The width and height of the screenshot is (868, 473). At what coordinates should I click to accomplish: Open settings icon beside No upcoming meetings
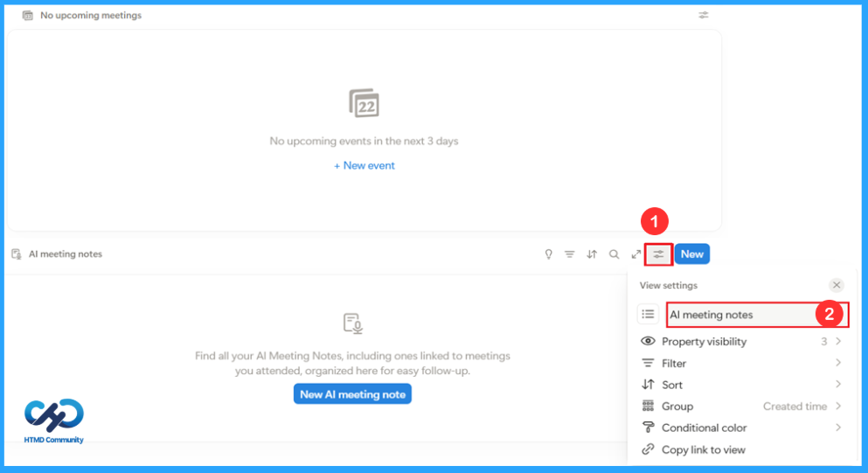tap(703, 16)
